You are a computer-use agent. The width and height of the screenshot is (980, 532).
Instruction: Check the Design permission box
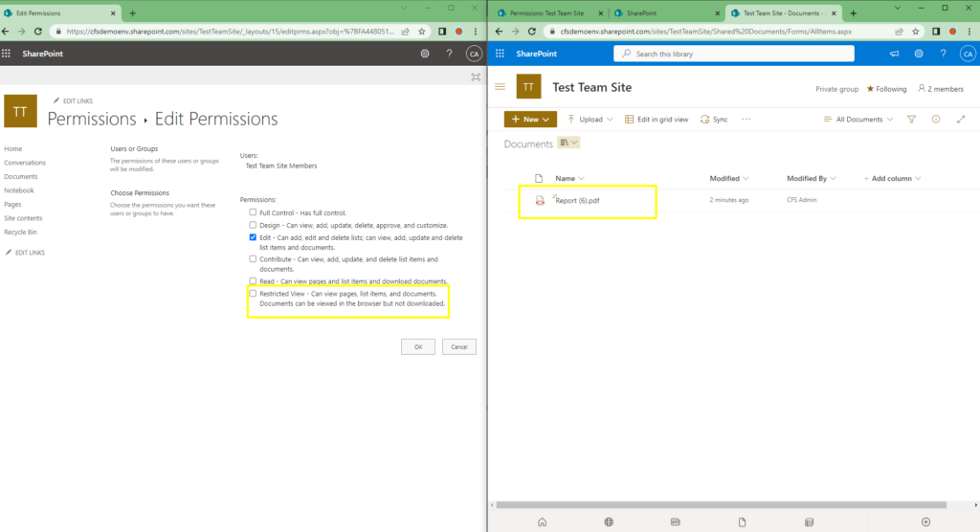pyautogui.click(x=253, y=225)
